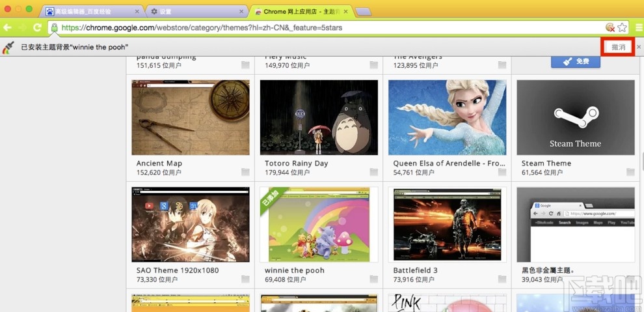Click the webstore URL address bar
The height and width of the screenshot is (312, 644).
(x=325, y=27)
